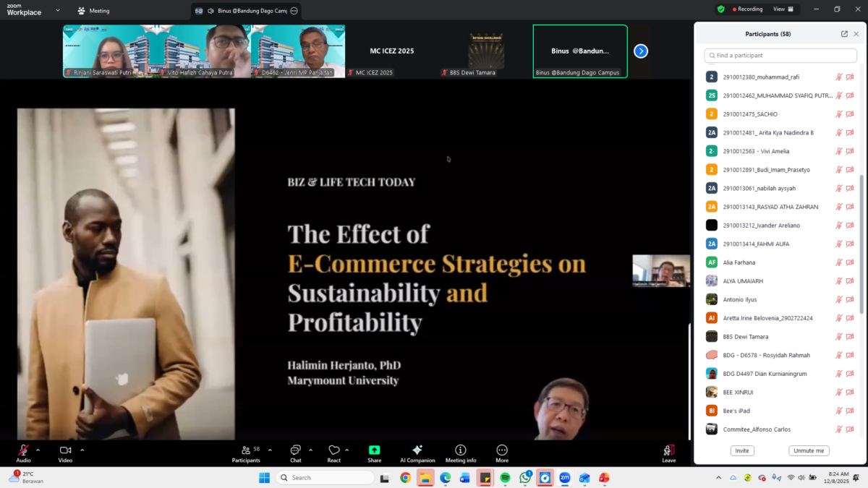Select the Meeting tab at top
This screenshot has width=868, height=488.
94,11
